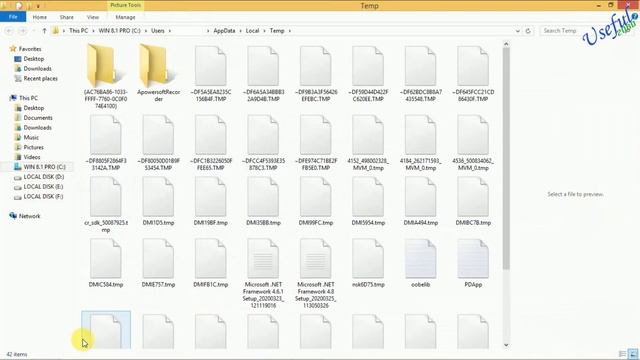Select the DMIA494.tmp file
Screen dimensions: 640x360
coord(420,202)
